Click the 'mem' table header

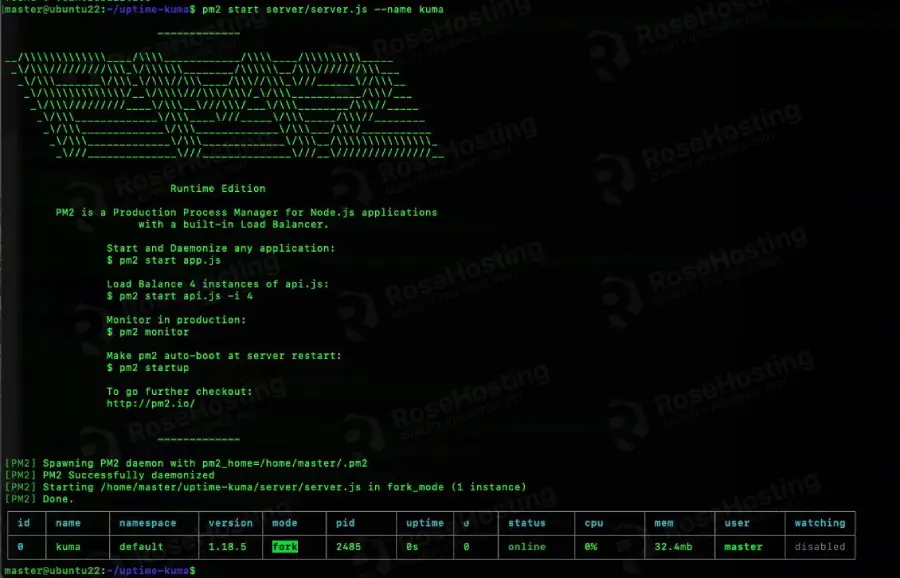click(664, 523)
